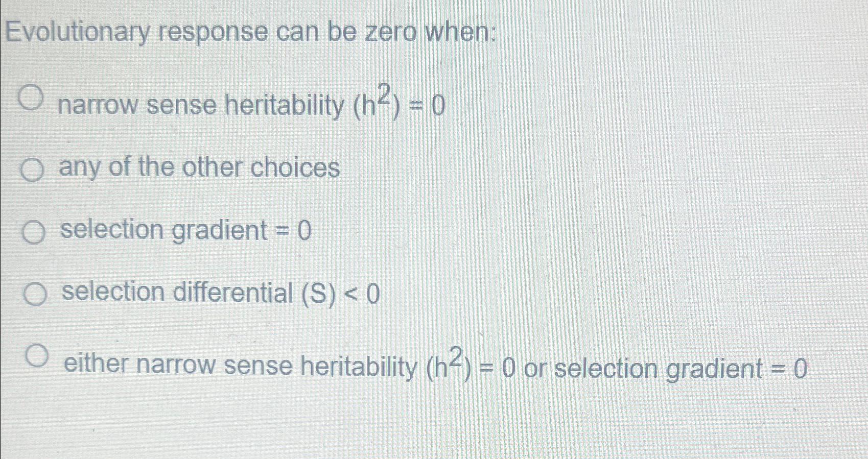Click the radio button for selection gradient = 0
The image size is (868, 459).
[34, 231]
